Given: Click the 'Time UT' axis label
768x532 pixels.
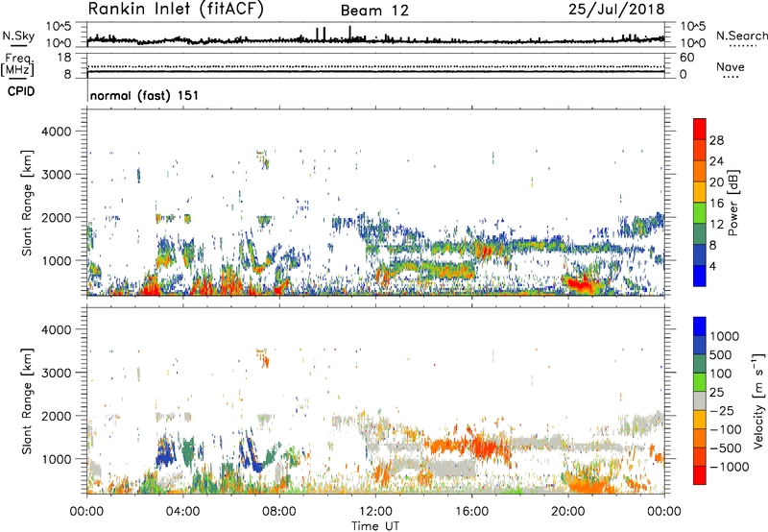Looking at the screenshot, I should click(375, 526).
